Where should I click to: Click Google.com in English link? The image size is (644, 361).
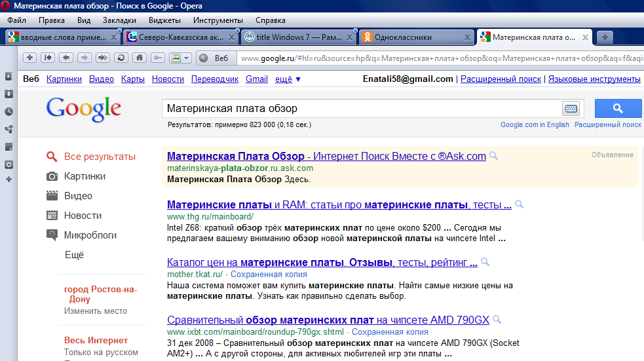pos(535,124)
